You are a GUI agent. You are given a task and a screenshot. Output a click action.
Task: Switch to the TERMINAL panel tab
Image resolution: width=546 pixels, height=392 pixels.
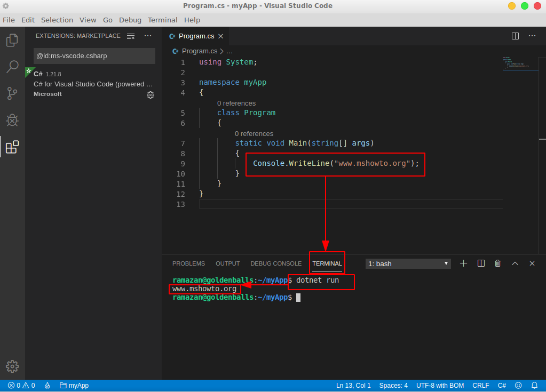point(327,263)
